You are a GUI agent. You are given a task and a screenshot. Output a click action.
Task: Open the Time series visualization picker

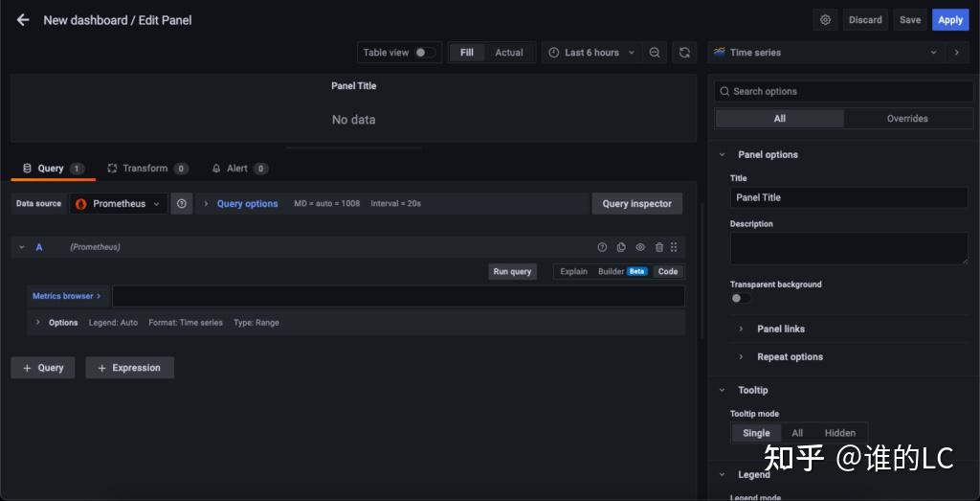(826, 53)
